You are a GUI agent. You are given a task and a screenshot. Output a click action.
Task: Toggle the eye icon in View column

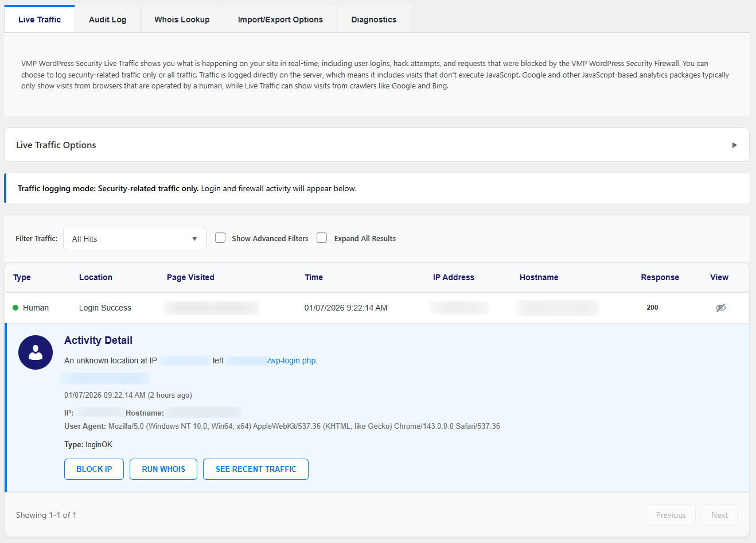pos(720,308)
